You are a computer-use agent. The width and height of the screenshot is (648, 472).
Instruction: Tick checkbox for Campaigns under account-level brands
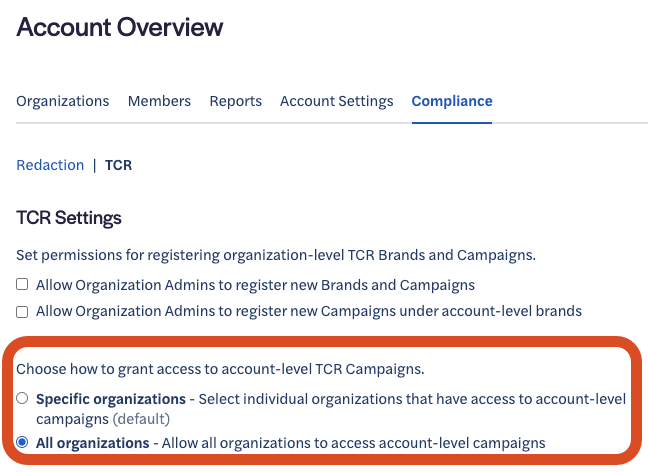[22, 312]
